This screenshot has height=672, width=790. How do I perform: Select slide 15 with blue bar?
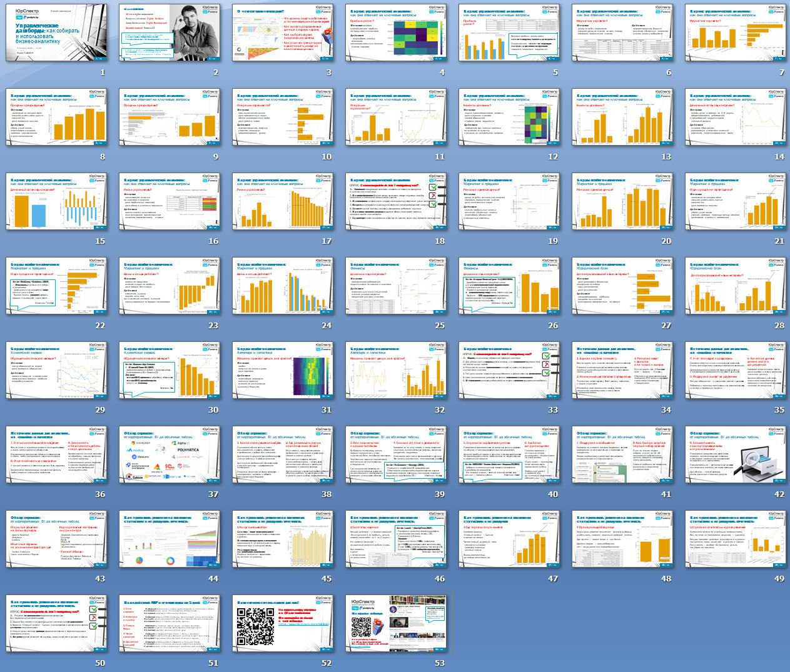point(56,201)
